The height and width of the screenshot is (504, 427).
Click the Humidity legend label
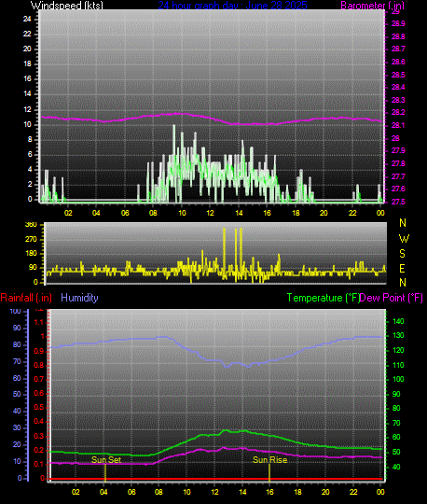(x=79, y=298)
